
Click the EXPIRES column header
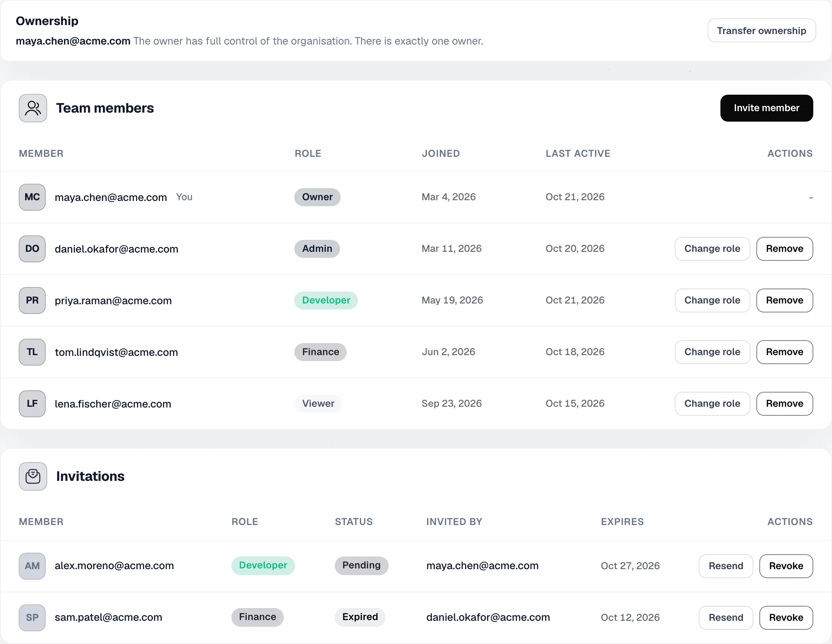(x=622, y=522)
